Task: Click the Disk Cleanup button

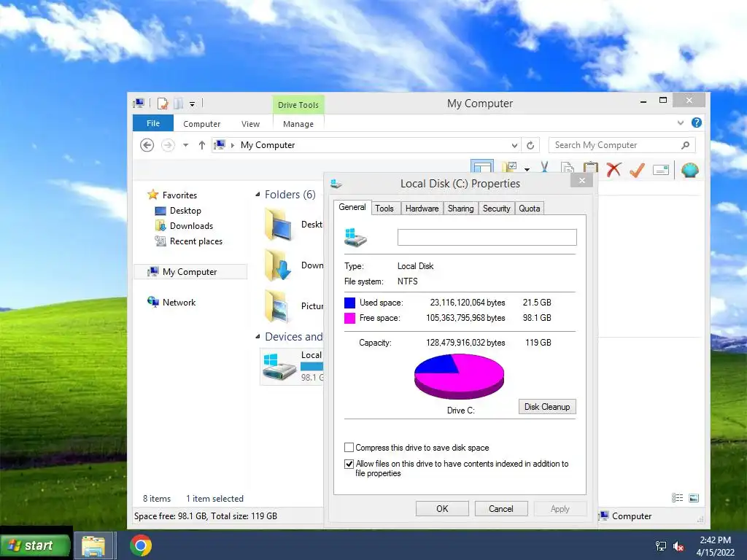Action: point(547,407)
